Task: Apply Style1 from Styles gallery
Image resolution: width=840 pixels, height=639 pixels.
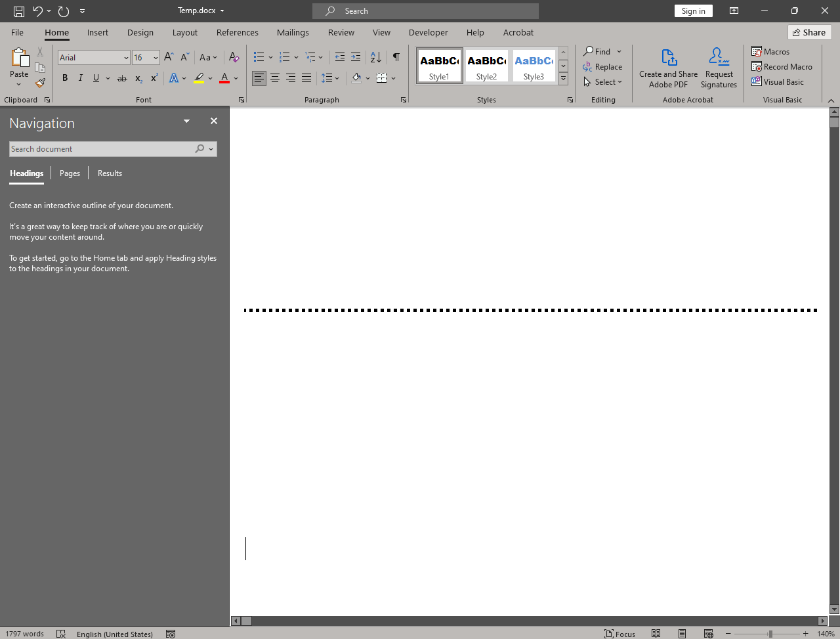Action: 439,66
